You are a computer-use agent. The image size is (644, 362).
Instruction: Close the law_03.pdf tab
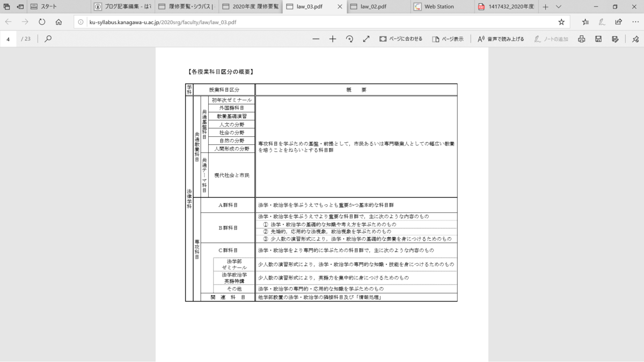[339, 6]
